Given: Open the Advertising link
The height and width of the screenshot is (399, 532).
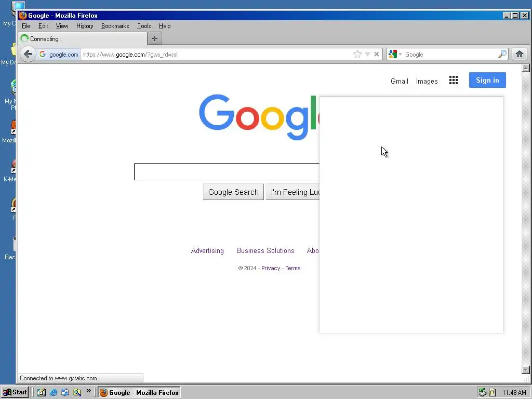Looking at the screenshot, I should click(x=207, y=251).
